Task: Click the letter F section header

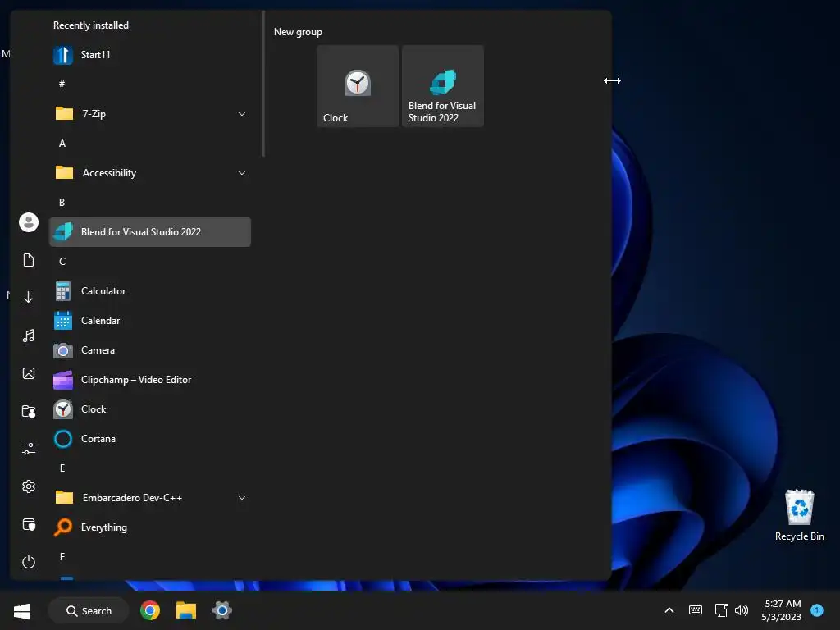Action: point(62,557)
